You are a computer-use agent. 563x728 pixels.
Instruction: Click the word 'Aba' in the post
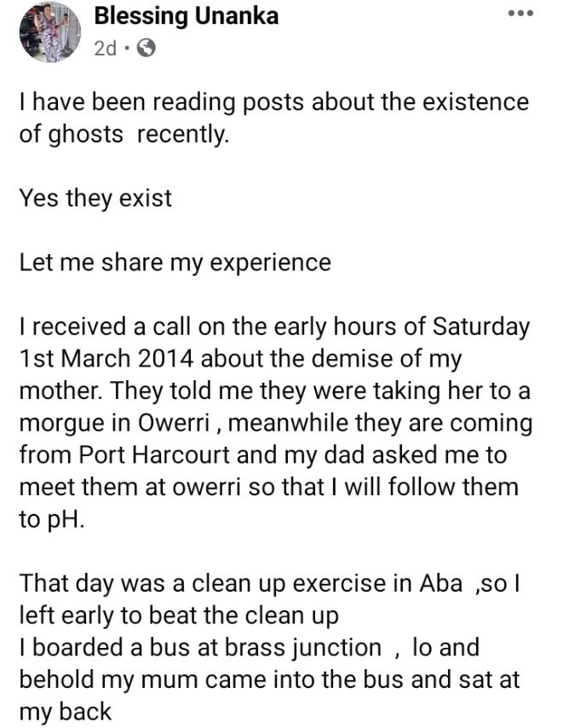pyautogui.click(x=440, y=582)
